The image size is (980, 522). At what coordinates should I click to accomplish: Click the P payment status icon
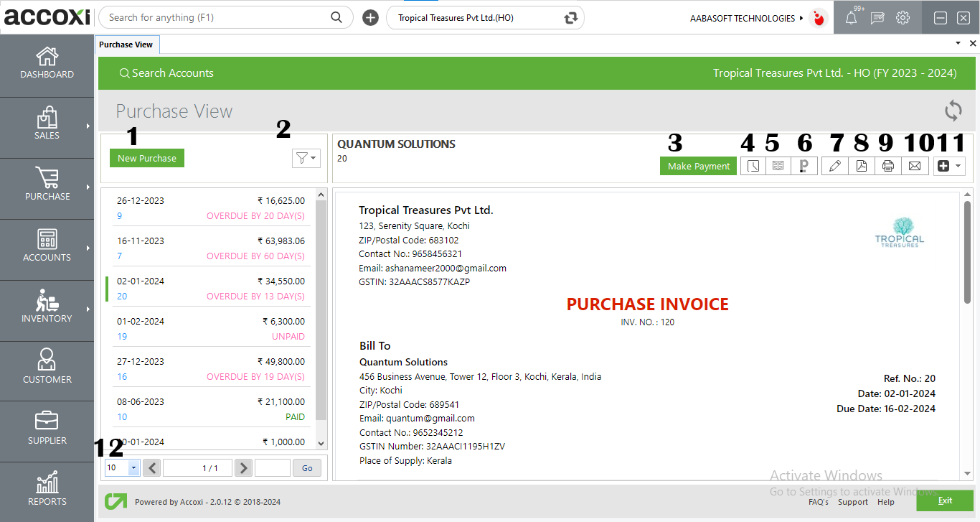804,166
